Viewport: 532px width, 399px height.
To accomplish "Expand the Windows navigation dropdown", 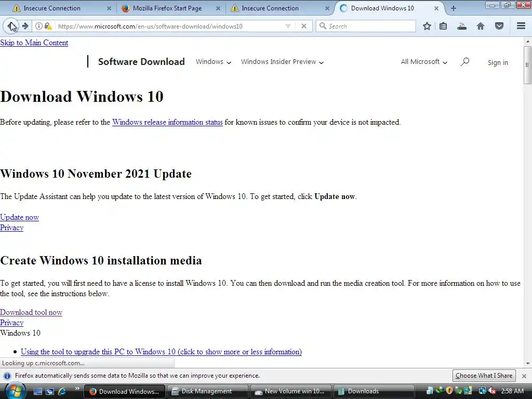I will click(x=214, y=62).
